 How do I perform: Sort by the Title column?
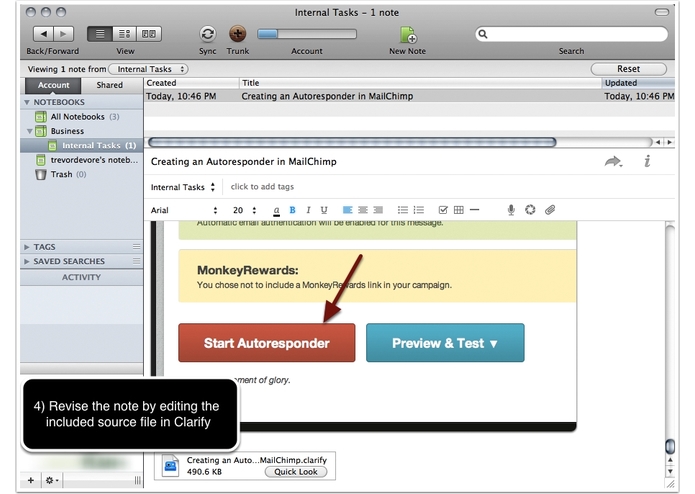pos(420,83)
